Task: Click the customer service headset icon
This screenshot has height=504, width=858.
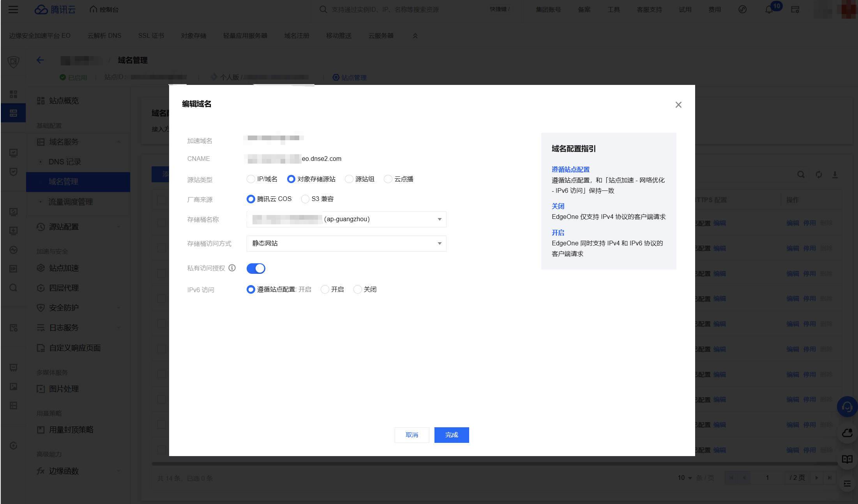Action: [x=847, y=407]
